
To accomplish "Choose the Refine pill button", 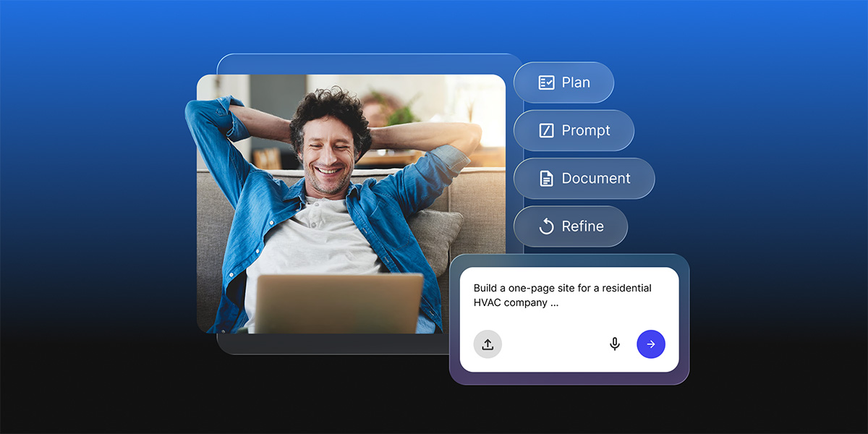I will (571, 226).
